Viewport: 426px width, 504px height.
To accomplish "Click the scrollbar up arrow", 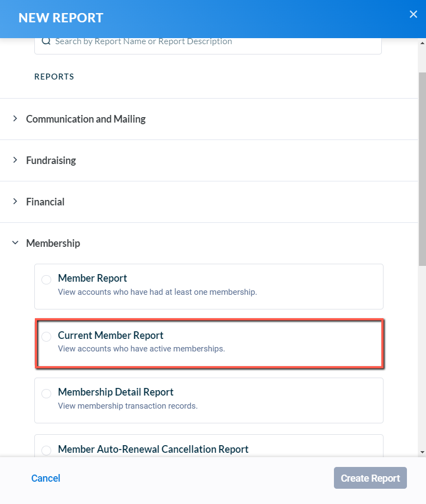I will coord(422,43).
